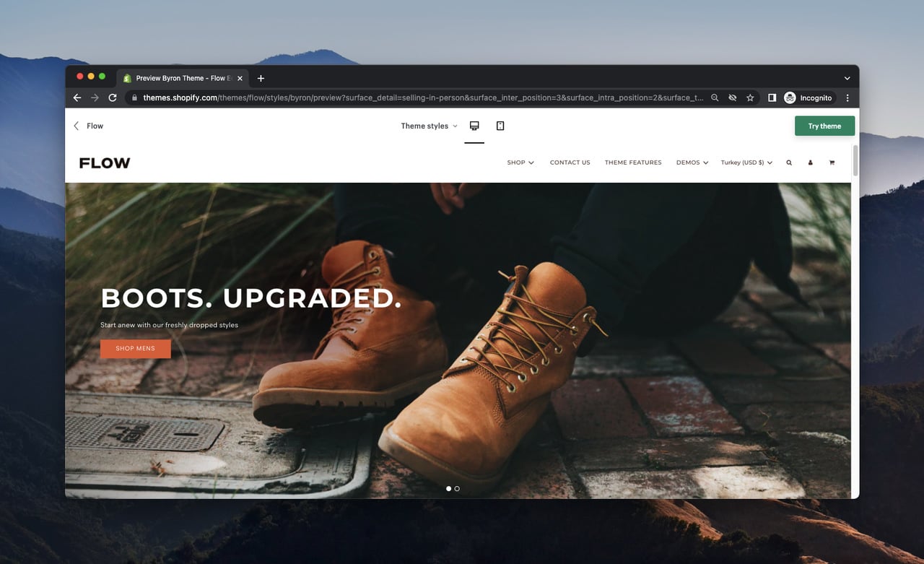This screenshot has height=564, width=924.
Task: Click the boots hero image
Action: (458, 340)
